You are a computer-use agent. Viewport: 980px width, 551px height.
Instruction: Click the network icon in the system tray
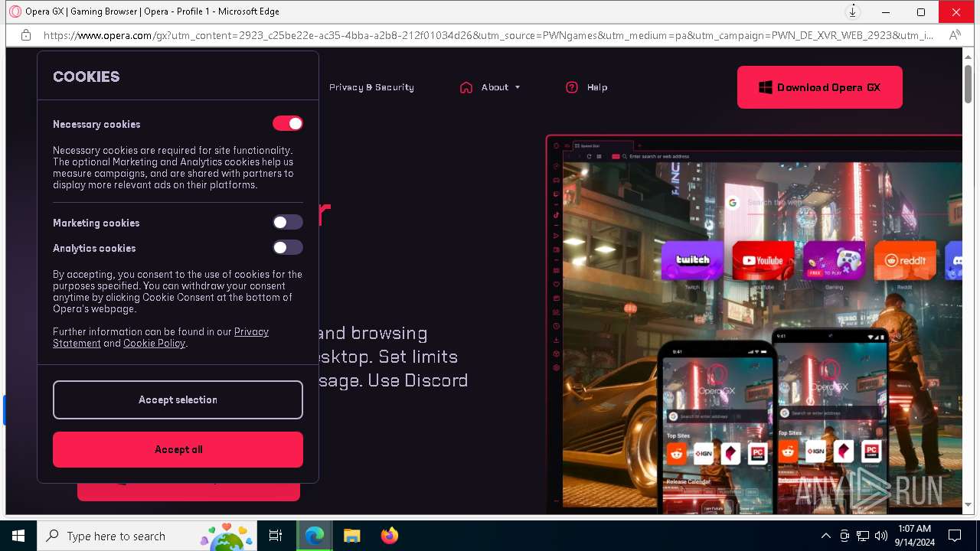[863, 536]
